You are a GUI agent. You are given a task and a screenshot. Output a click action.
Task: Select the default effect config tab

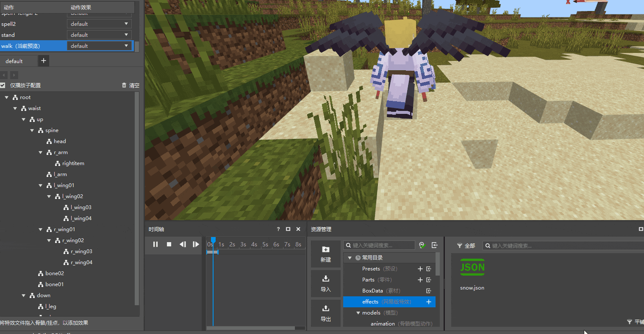[x=14, y=61]
